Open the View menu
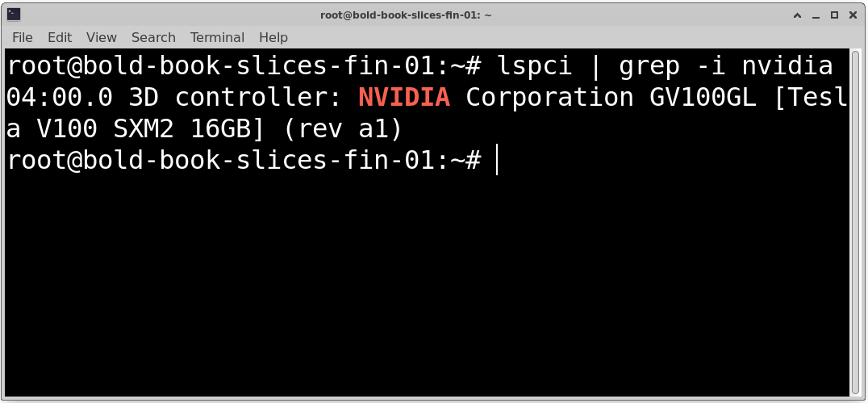 tap(102, 37)
